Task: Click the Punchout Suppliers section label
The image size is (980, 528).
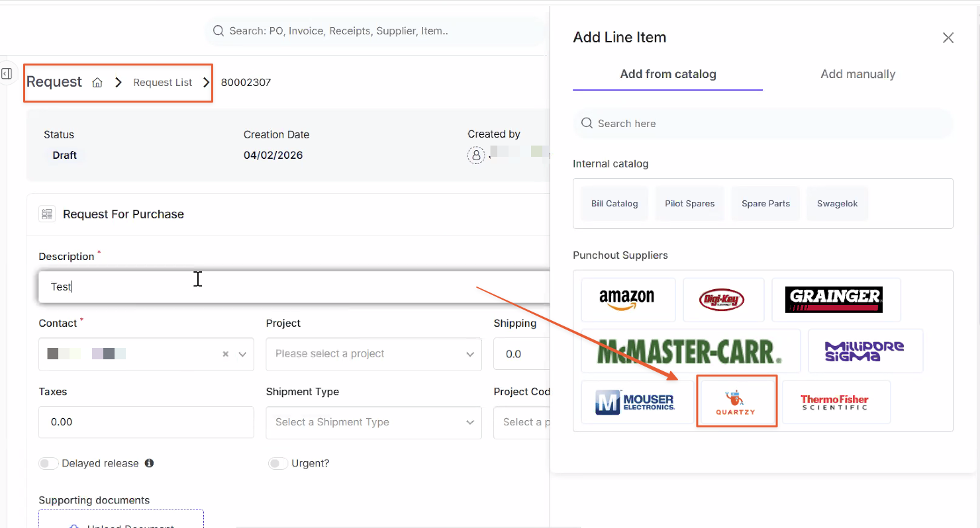Action: 620,255
